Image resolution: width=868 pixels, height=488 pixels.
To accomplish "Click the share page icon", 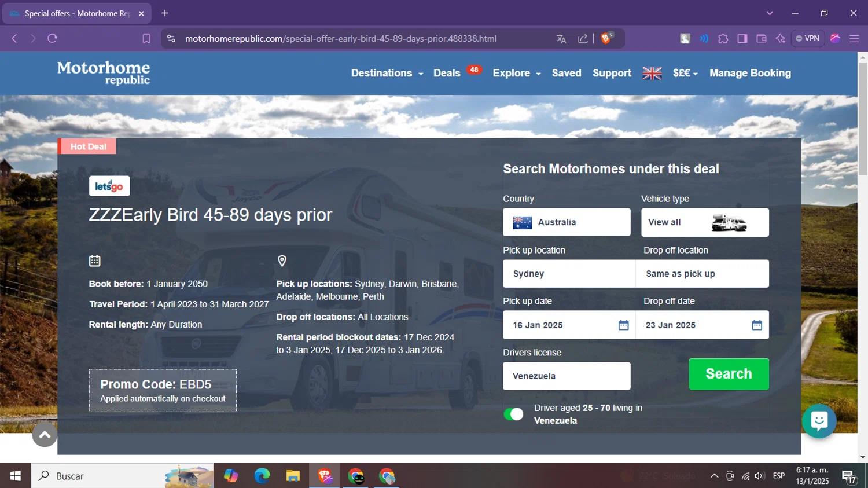I will click(583, 39).
